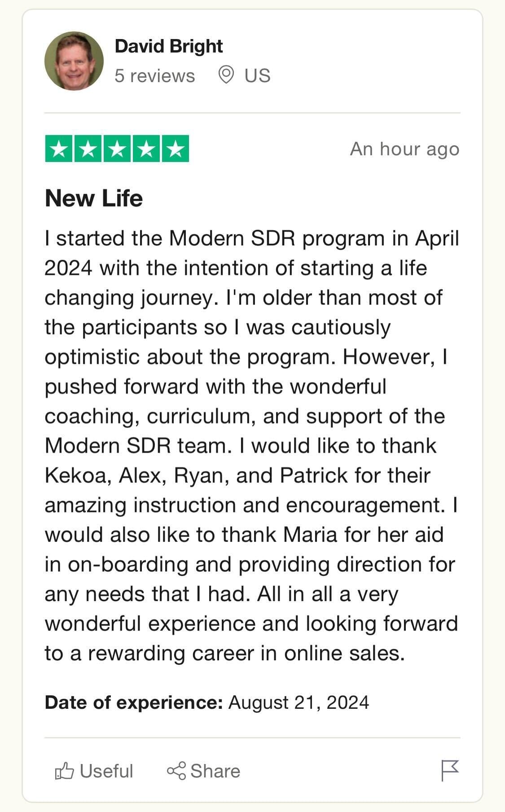This screenshot has width=505, height=812.
Task: Click the 'Date of experience' label
Action: [x=134, y=702]
